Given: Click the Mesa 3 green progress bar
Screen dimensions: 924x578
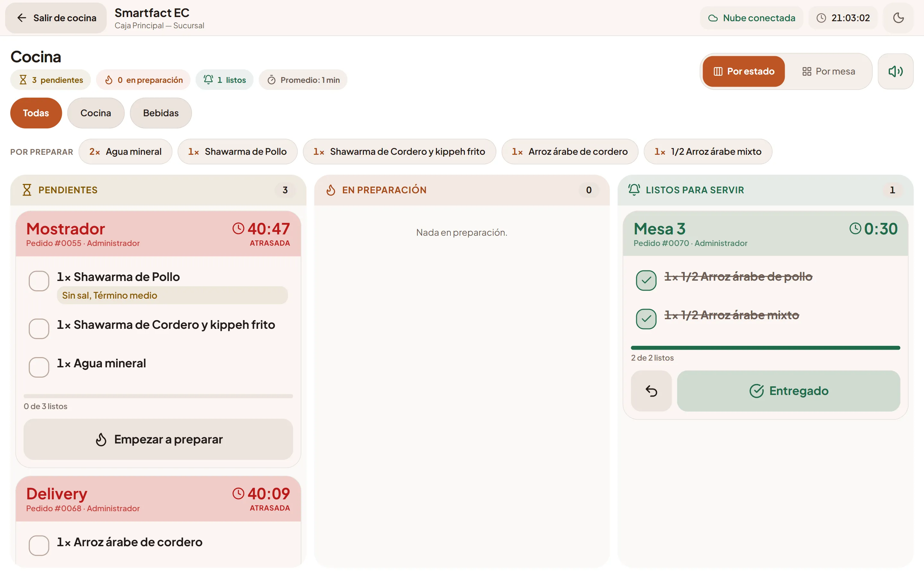Looking at the screenshot, I should click(765, 348).
